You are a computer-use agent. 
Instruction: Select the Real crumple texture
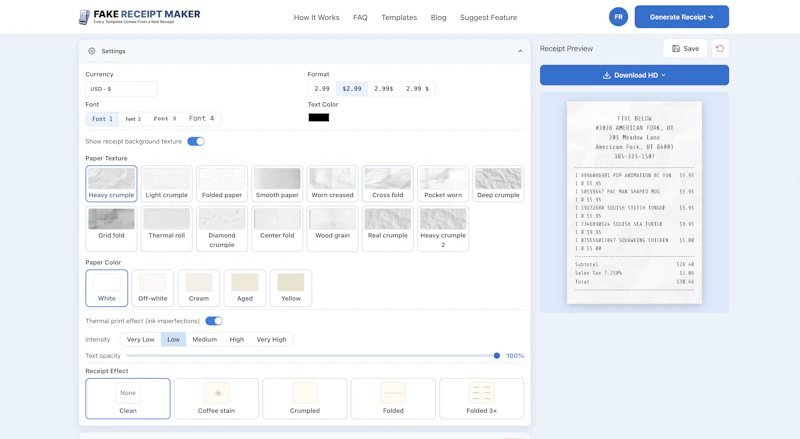[388, 229]
